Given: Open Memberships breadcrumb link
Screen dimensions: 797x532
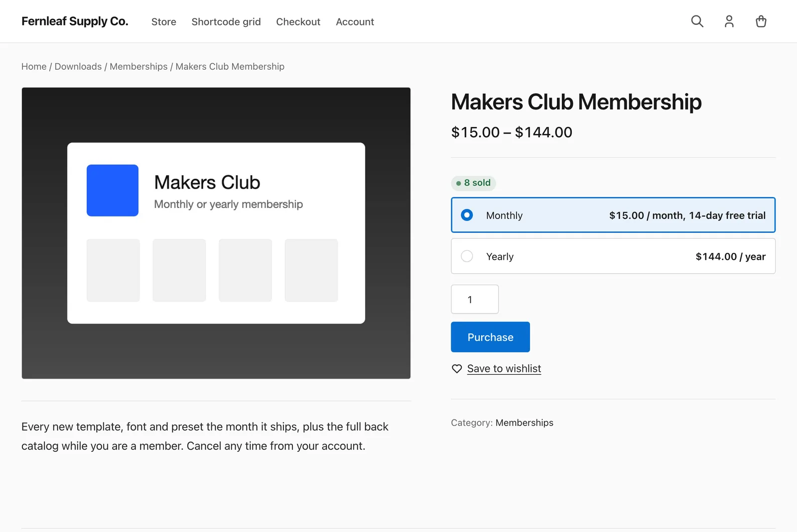Looking at the screenshot, I should [x=138, y=67].
